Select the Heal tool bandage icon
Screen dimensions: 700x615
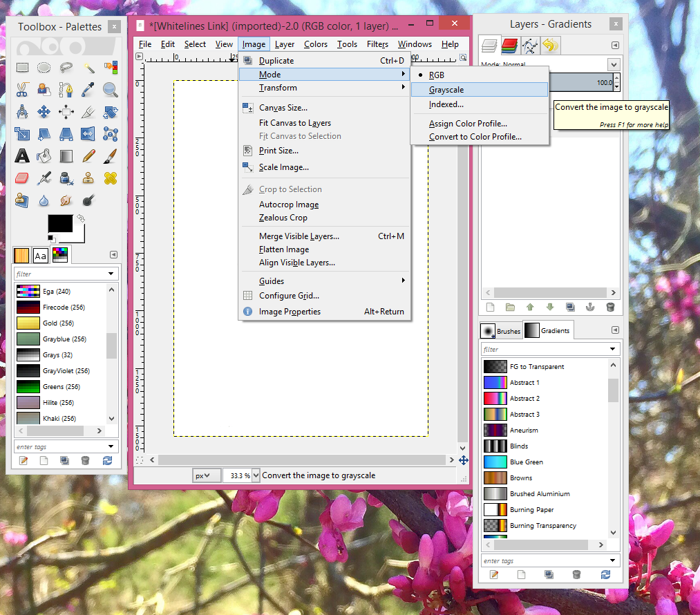click(x=111, y=178)
